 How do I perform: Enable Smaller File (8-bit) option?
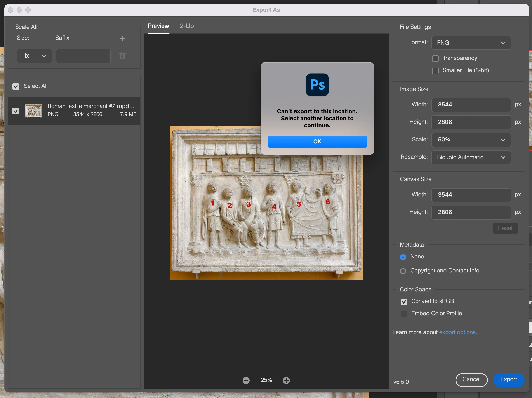click(435, 71)
